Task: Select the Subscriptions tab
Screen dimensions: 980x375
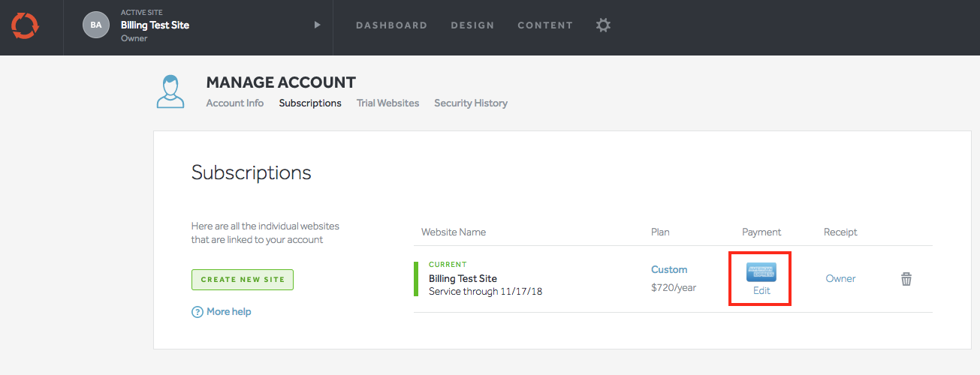Action: pyautogui.click(x=310, y=103)
